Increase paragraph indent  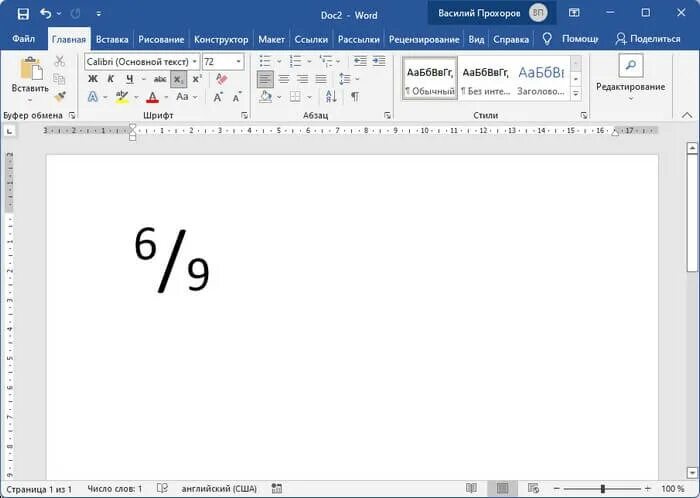click(379, 61)
